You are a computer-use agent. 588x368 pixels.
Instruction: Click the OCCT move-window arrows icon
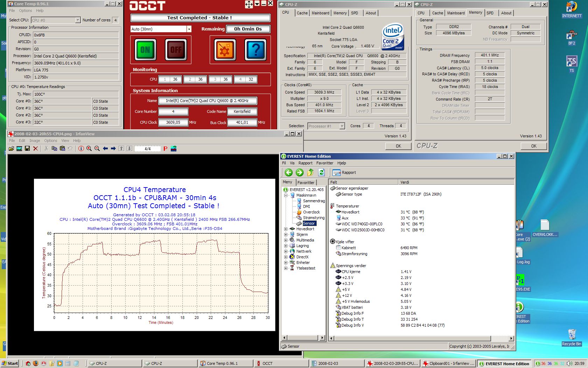pyautogui.click(x=249, y=4)
